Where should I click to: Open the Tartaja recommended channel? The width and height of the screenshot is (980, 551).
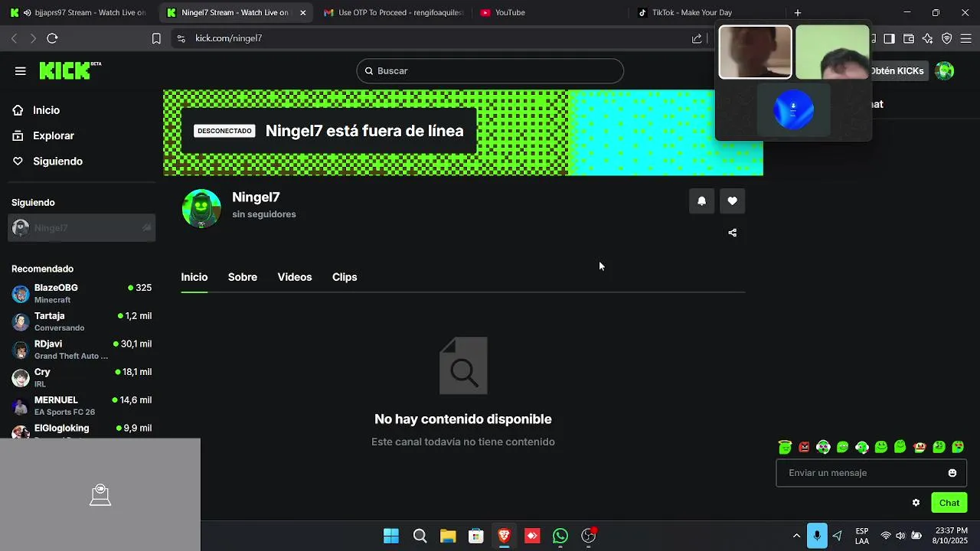click(82, 321)
